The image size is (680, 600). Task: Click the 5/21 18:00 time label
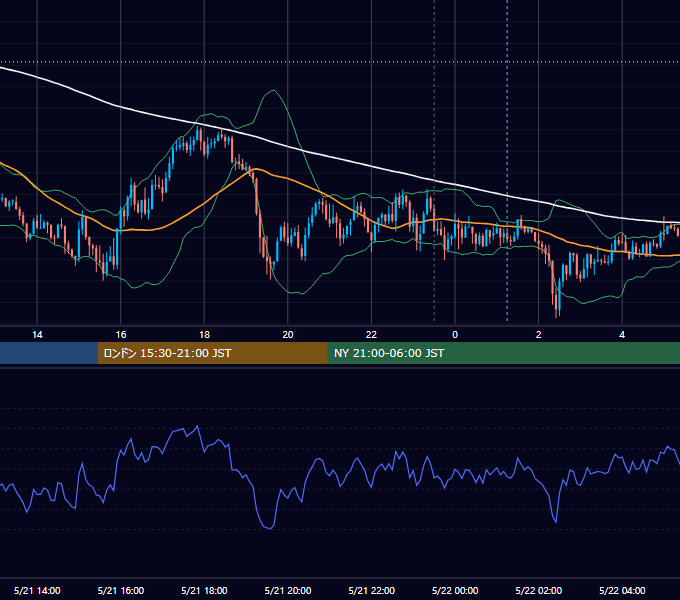(204, 590)
